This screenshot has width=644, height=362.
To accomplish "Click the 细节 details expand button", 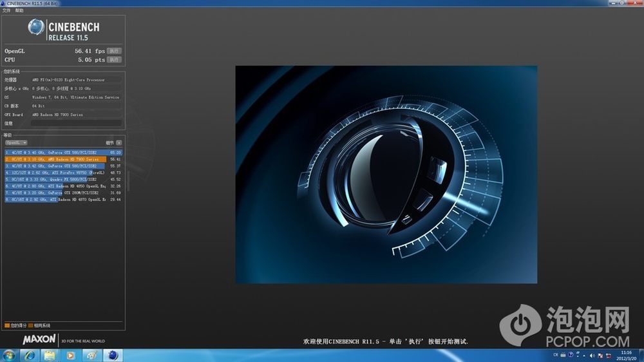I will (x=119, y=142).
